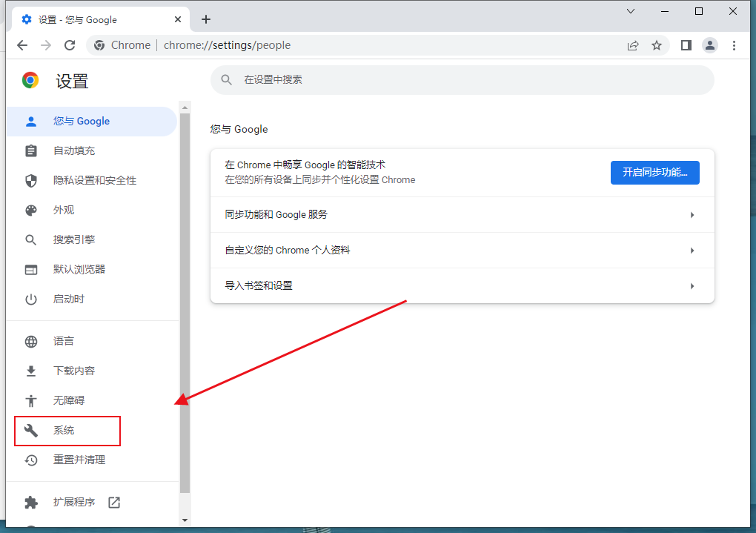Open the 默认浏览器 section
The height and width of the screenshot is (533, 756).
(92, 269)
